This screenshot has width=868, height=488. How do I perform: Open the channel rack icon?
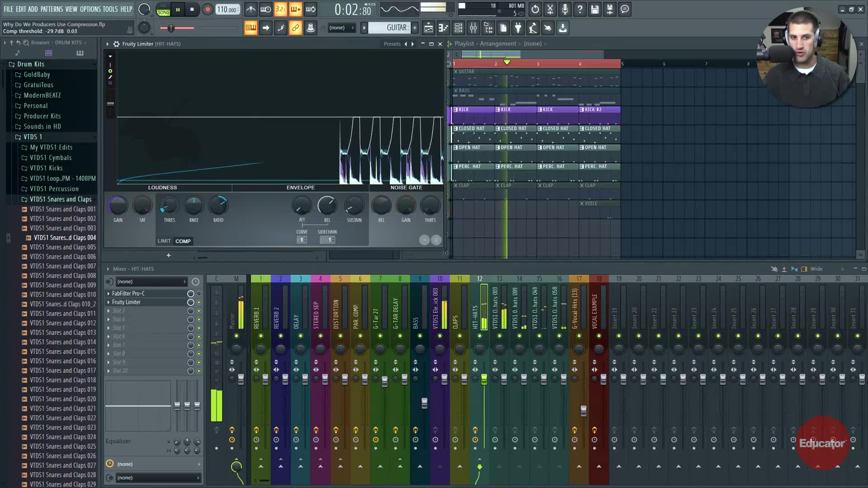(458, 28)
